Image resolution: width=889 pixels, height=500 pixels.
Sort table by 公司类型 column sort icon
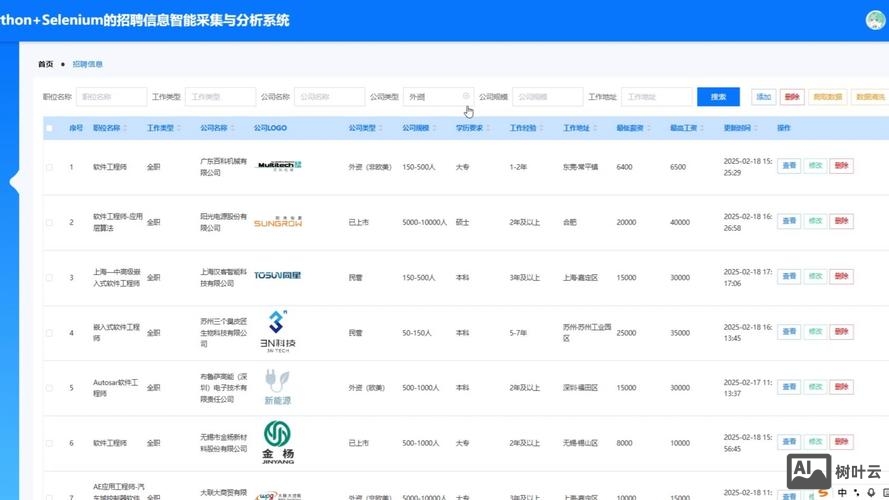click(381, 128)
